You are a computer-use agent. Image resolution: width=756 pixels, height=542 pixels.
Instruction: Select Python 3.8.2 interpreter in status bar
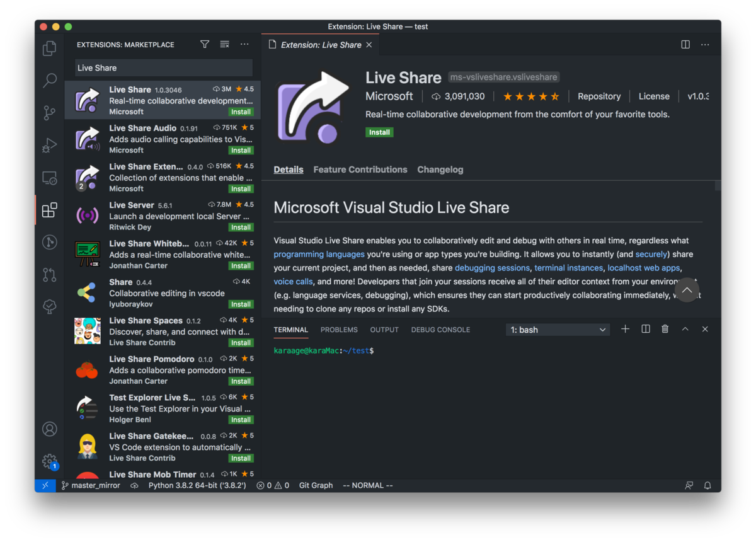coord(197,485)
